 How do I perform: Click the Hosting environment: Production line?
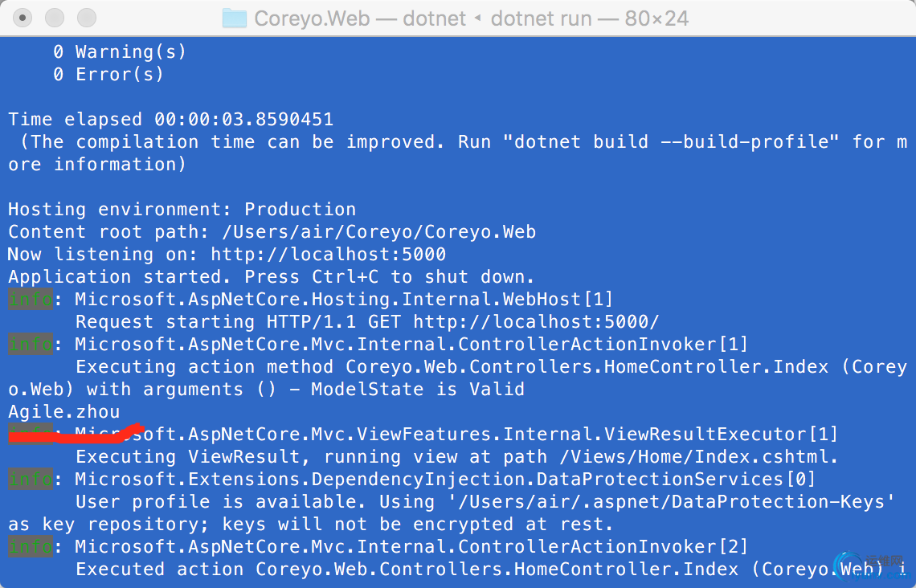click(x=182, y=209)
